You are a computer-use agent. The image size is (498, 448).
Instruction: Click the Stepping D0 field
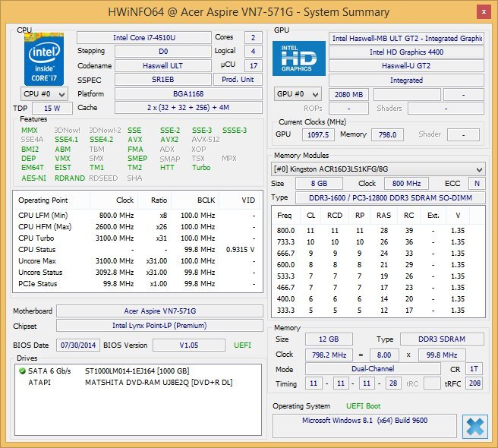pyautogui.click(x=163, y=51)
